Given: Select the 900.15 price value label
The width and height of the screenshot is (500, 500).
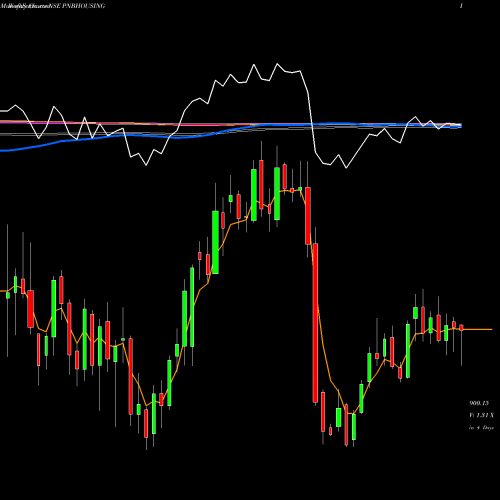Looking at the screenshot, I should (x=479, y=403).
